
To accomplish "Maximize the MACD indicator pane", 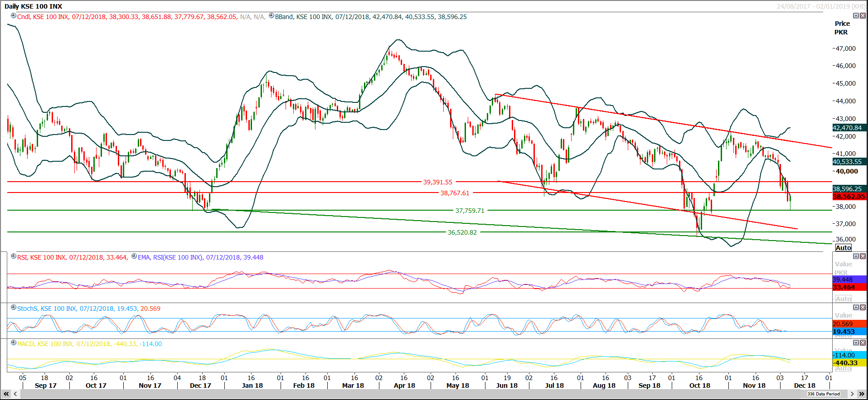I will click(x=856, y=343).
